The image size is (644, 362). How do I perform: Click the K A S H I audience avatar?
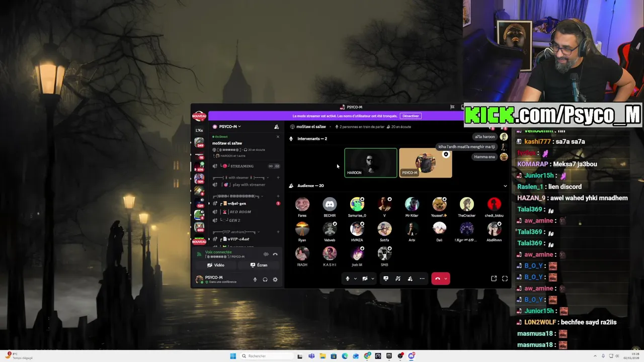point(330,253)
